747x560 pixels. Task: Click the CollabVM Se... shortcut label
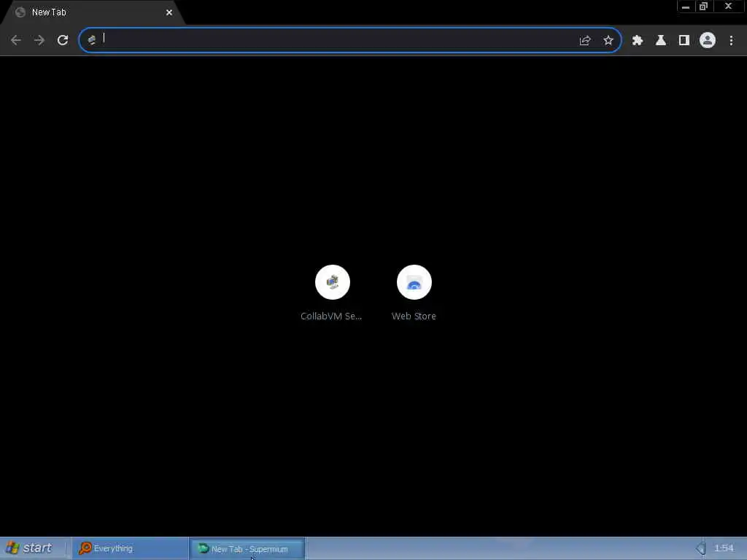[x=331, y=316]
